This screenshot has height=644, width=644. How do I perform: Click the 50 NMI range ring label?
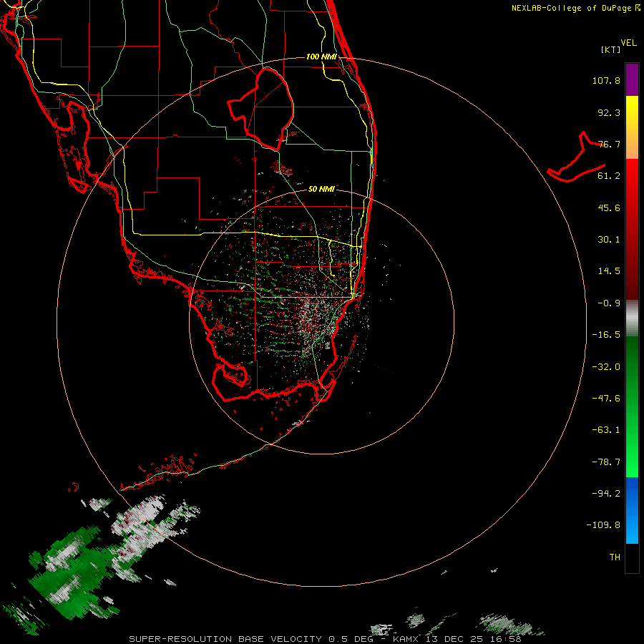coord(321,189)
